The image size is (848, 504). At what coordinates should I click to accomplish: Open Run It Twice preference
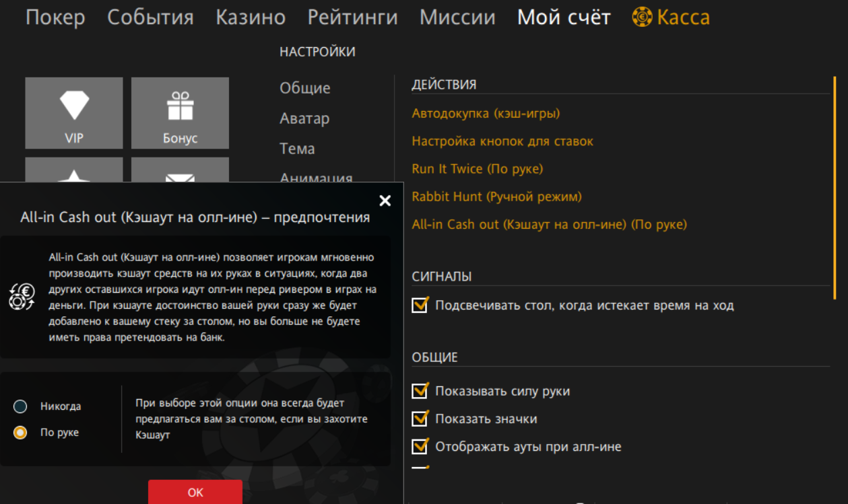477,169
